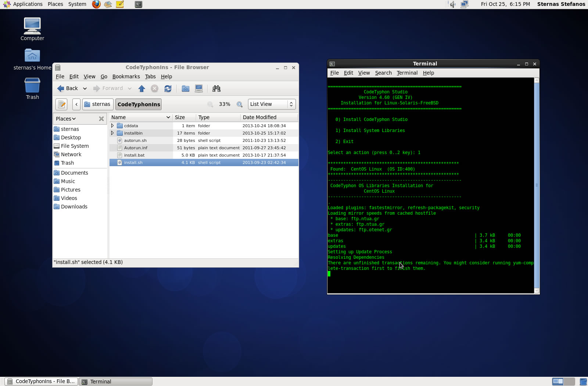Screen dimensions: 588x386
Task: Go up to parent folder
Action: pyautogui.click(x=141, y=89)
